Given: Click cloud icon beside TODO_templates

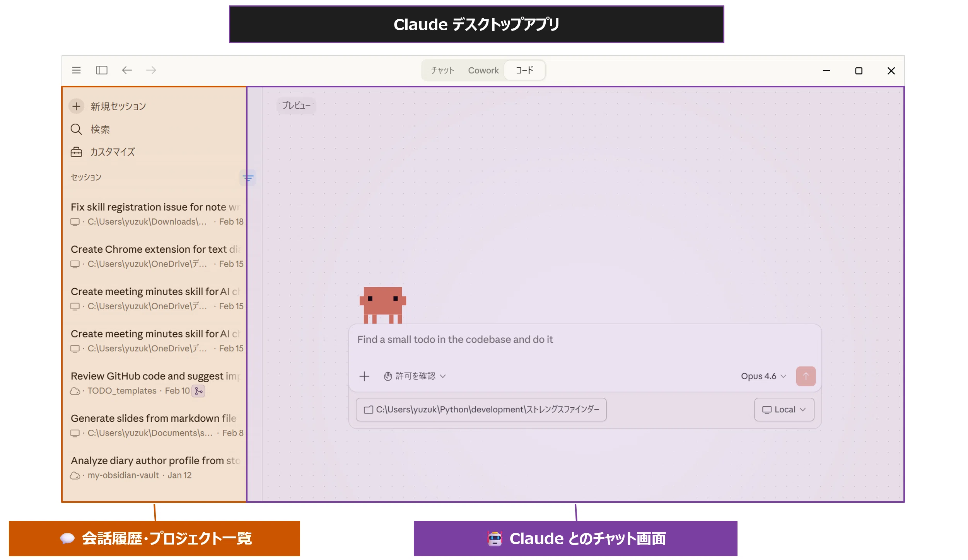Looking at the screenshot, I should (x=75, y=391).
